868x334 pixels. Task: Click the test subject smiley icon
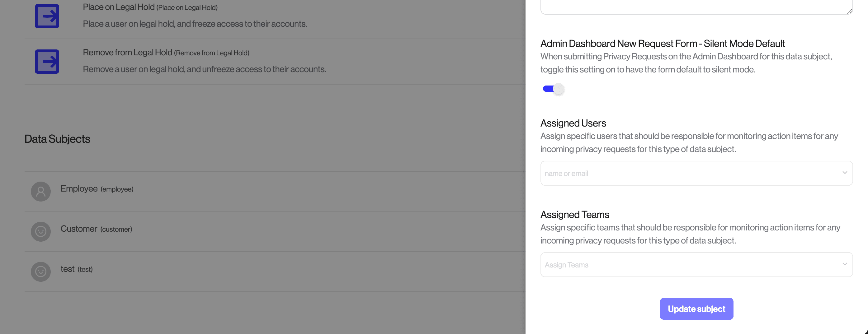(x=41, y=272)
